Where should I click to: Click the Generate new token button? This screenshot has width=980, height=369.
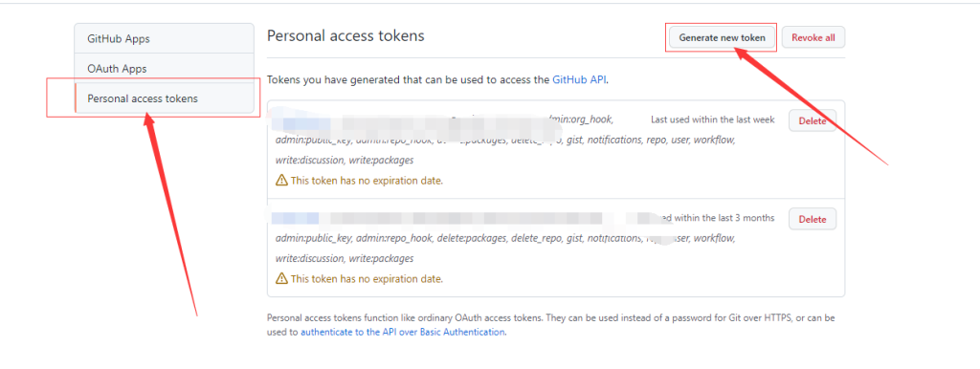tap(722, 37)
